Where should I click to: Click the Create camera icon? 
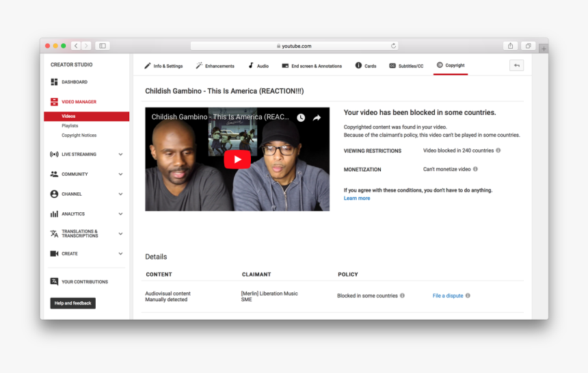(54, 254)
